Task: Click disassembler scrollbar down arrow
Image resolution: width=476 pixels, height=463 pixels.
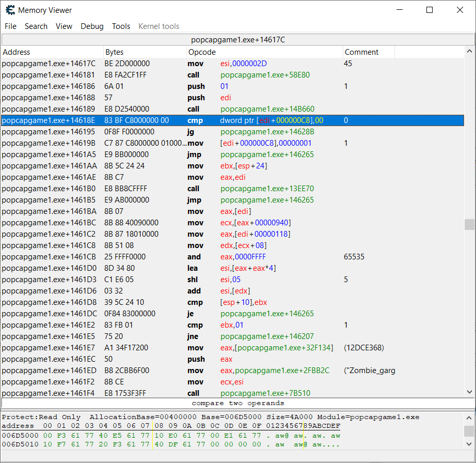Action: tap(469, 392)
